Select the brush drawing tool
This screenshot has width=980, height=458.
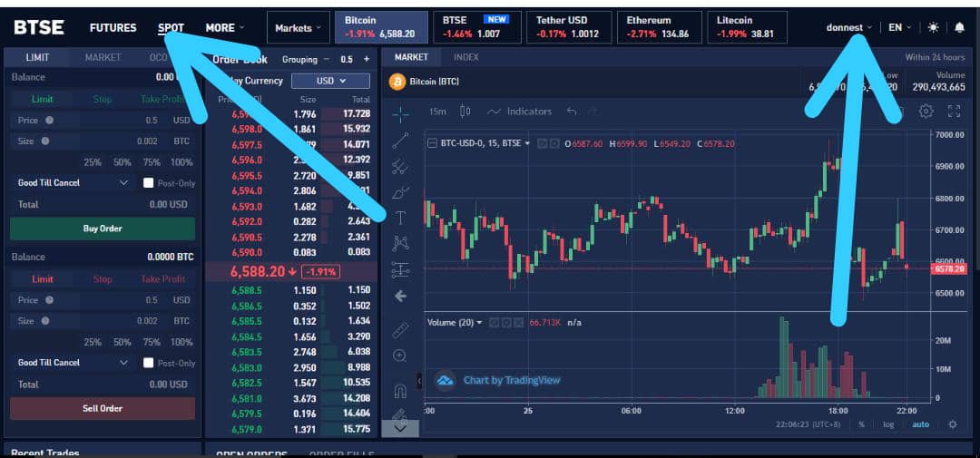click(x=400, y=192)
